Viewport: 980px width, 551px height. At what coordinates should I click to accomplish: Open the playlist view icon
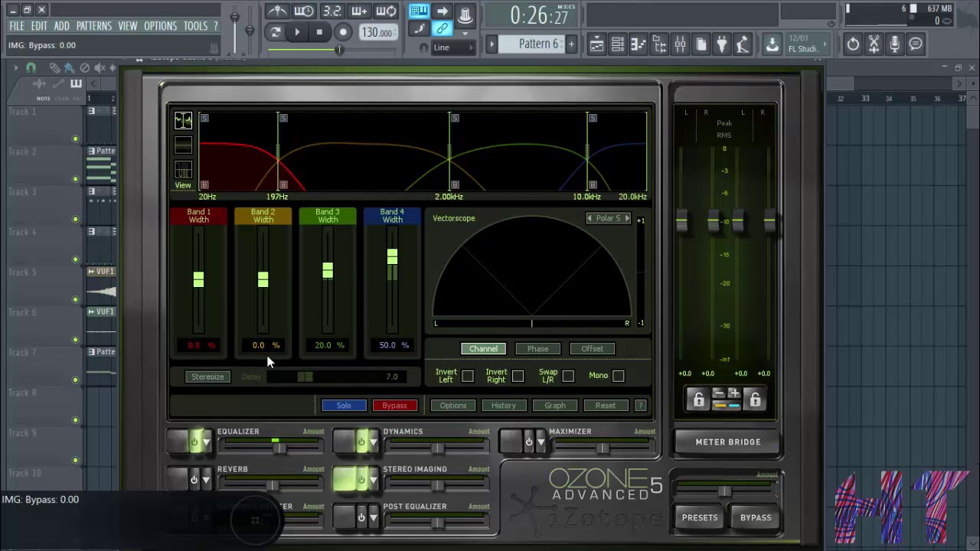click(596, 44)
